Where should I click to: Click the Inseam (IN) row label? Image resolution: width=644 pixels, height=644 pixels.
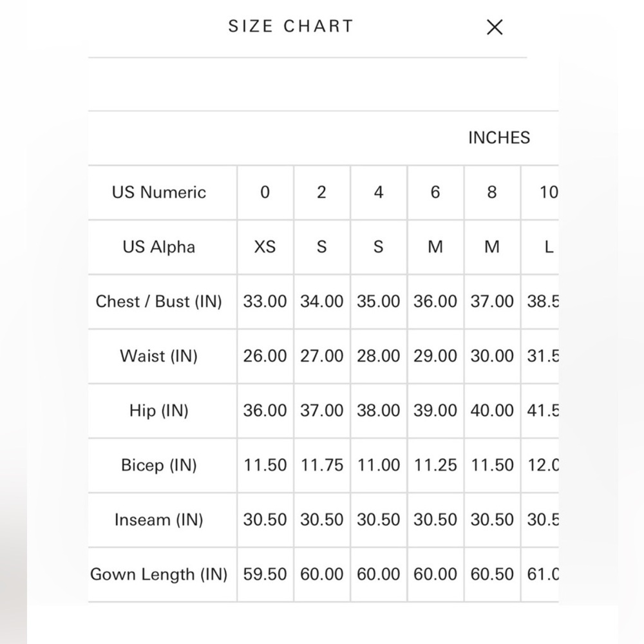pos(159,520)
